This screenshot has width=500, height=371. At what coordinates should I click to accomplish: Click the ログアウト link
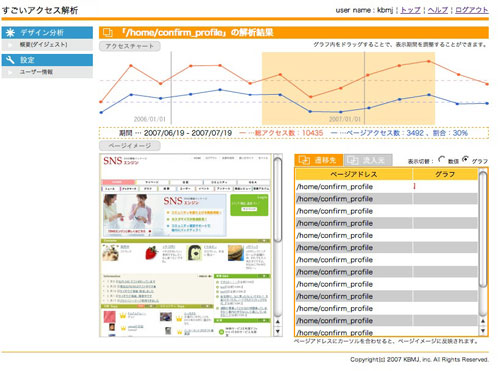tap(472, 10)
